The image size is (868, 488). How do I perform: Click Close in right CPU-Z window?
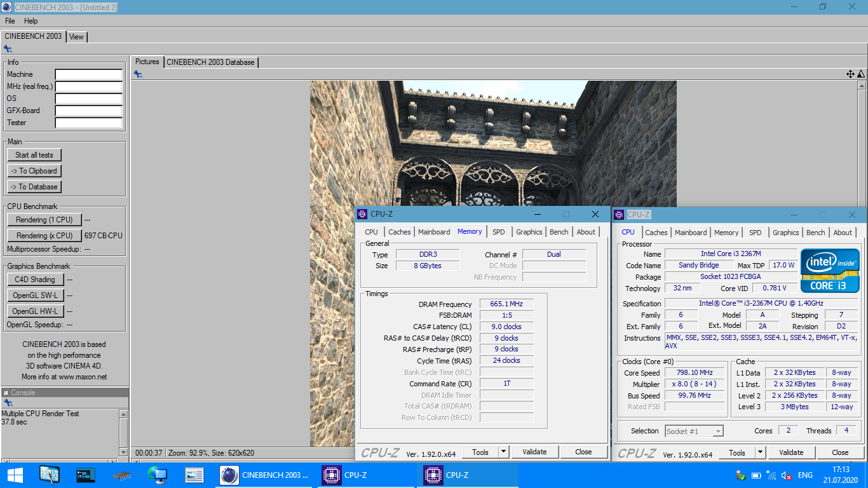point(840,452)
